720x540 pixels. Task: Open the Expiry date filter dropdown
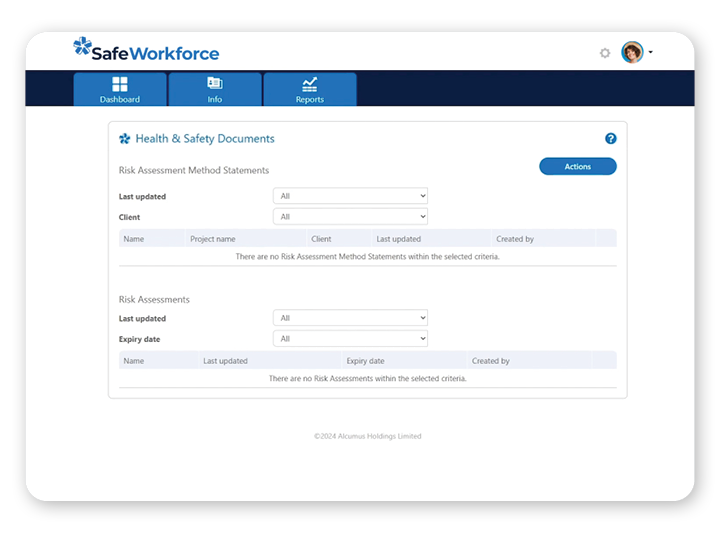pos(350,339)
